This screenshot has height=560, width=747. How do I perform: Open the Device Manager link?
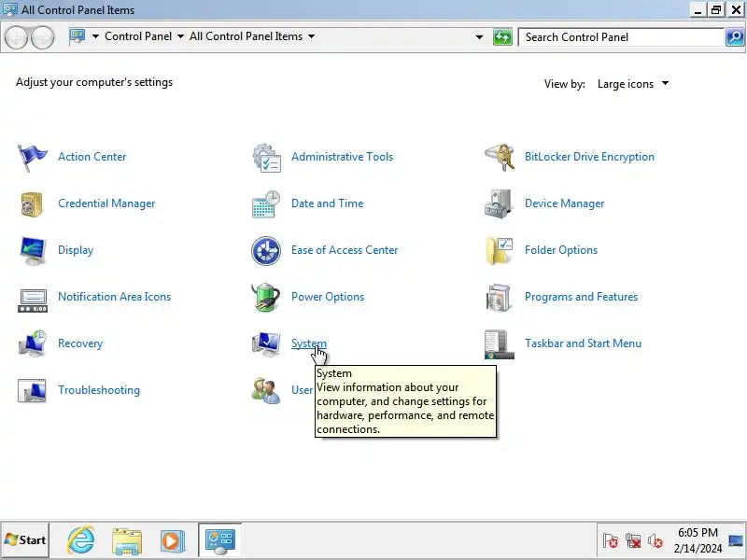point(564,203)
